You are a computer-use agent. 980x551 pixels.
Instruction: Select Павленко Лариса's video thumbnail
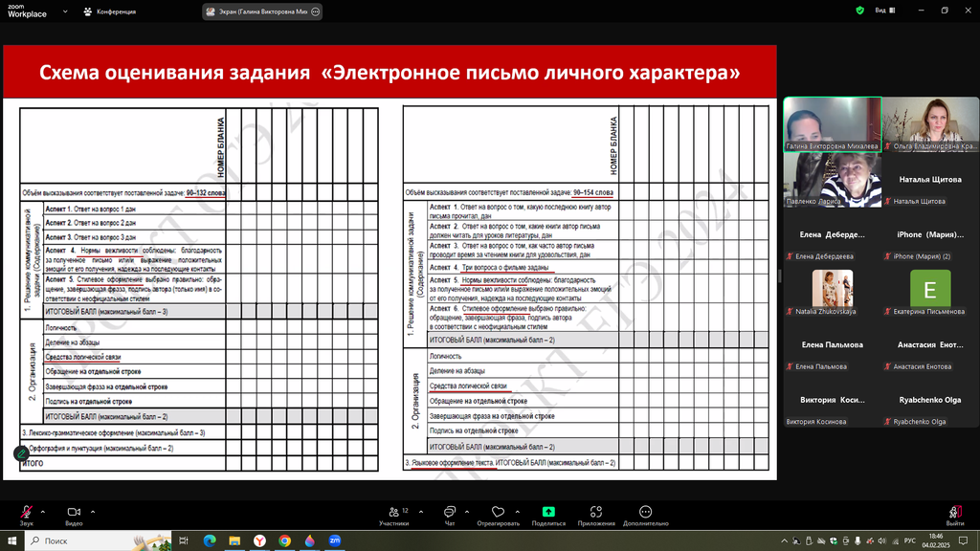833,179
